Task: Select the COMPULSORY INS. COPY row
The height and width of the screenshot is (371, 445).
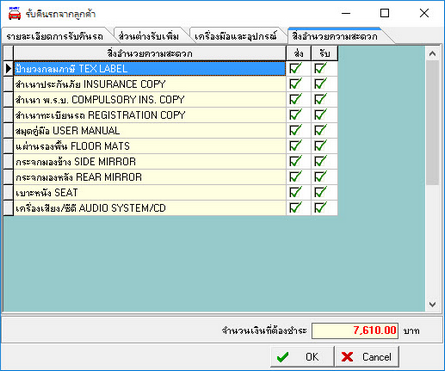Action: click(x=150, y=99)
